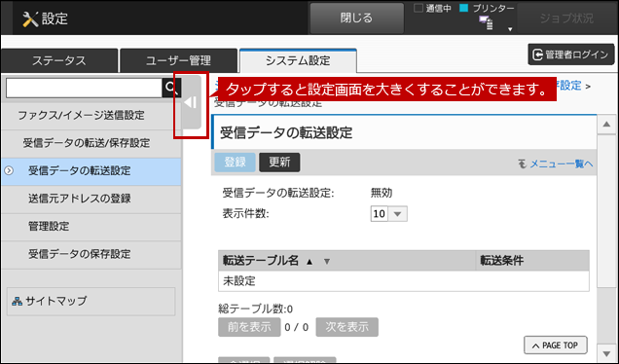Image resolution: width=619 pixels, height=364 pixels.
Task: Click the 転送条件 column header
Action: pos(532,261)
